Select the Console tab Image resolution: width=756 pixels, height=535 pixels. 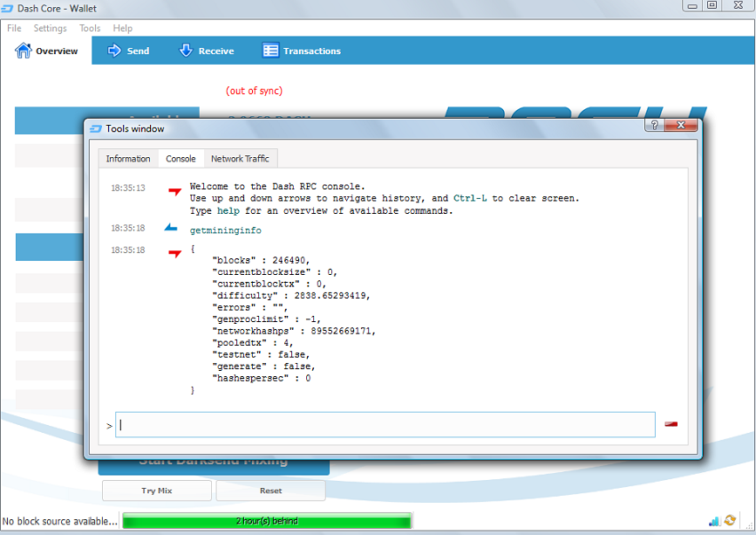[180, 159]
